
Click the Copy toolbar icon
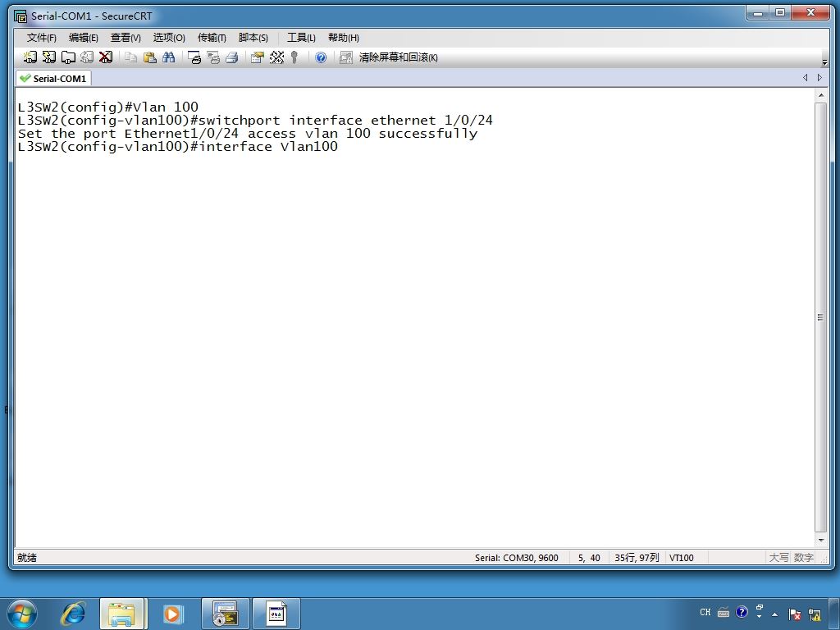point(130,57)
